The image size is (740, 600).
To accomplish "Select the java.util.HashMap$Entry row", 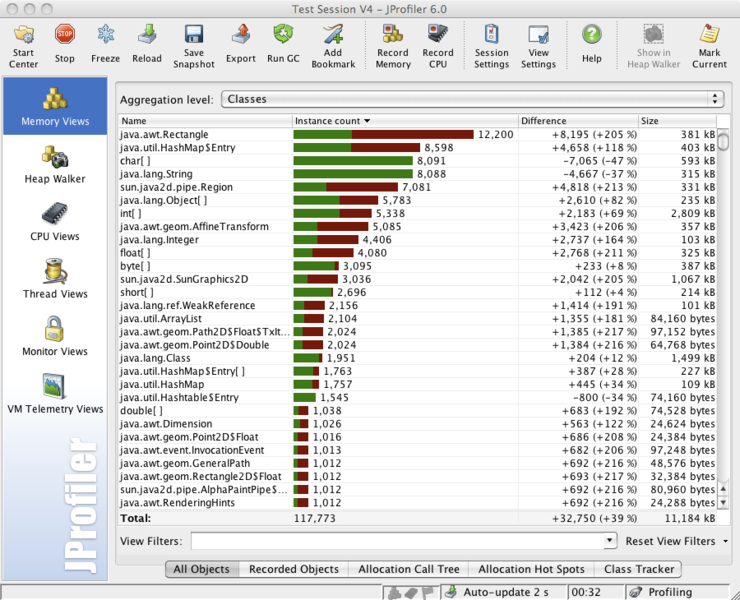I will click(418, 148).
